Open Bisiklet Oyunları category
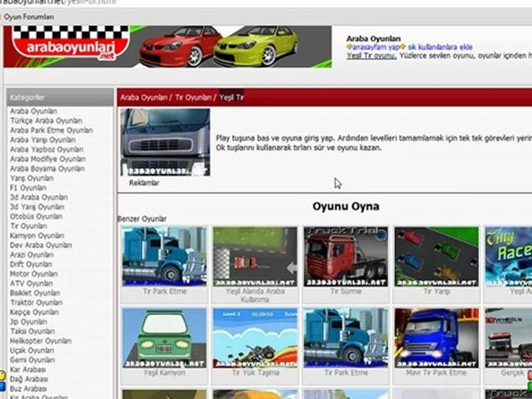 [x=35, y=293]
